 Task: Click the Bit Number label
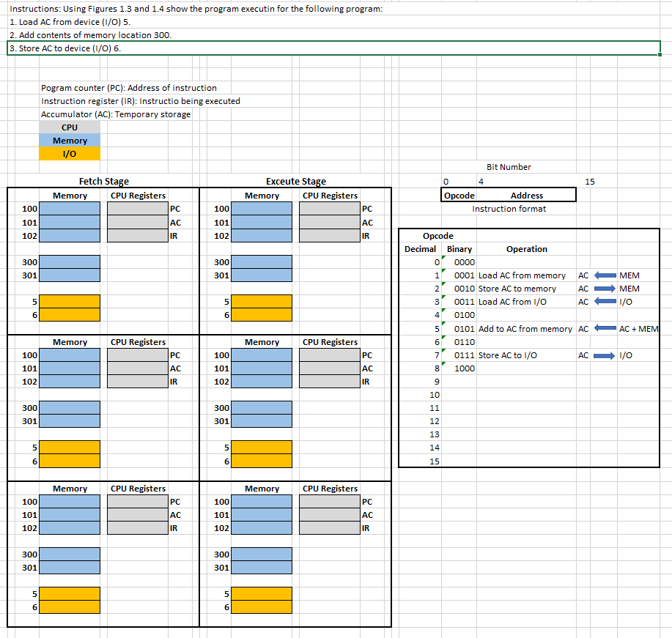pyautogui.click(x=508, y=166)
